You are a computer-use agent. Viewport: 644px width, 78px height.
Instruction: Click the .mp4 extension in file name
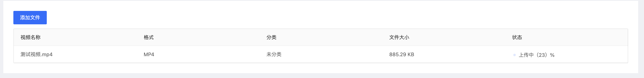[x=47, y=55]
